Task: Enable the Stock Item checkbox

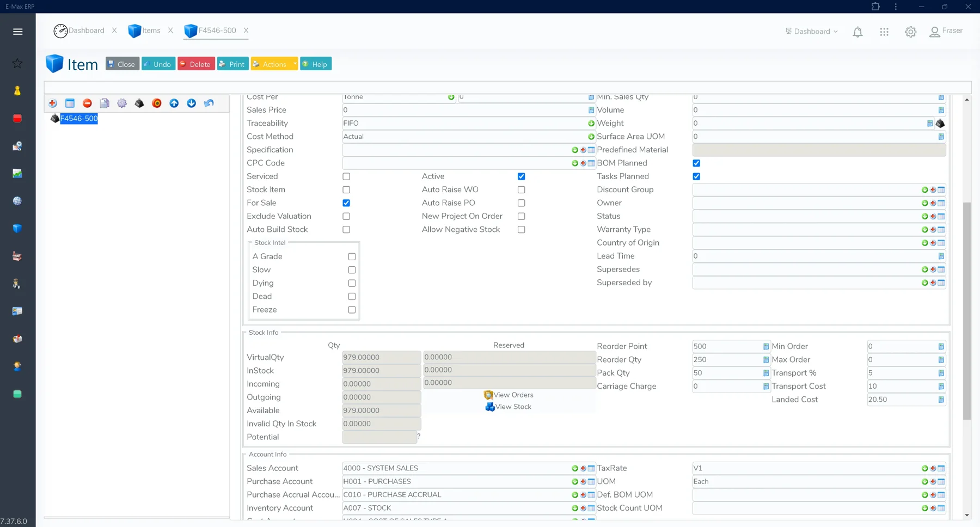Action: click(346, 190)
